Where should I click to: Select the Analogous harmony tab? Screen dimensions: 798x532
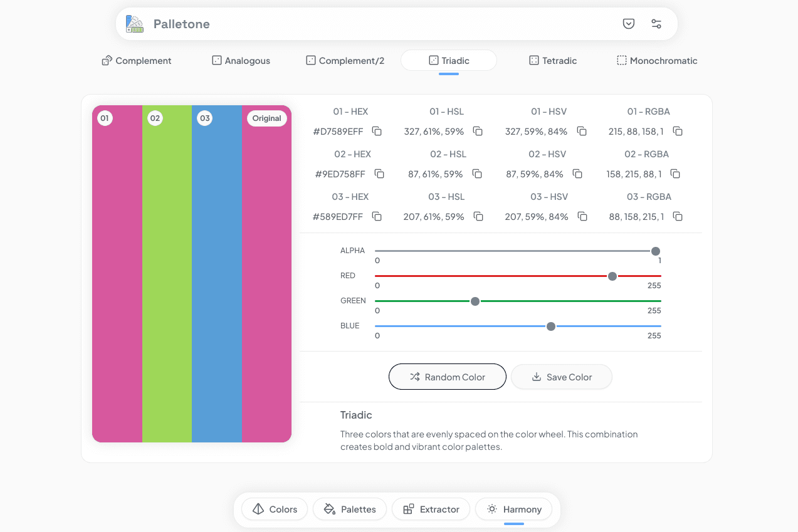(x=241, y=61)
